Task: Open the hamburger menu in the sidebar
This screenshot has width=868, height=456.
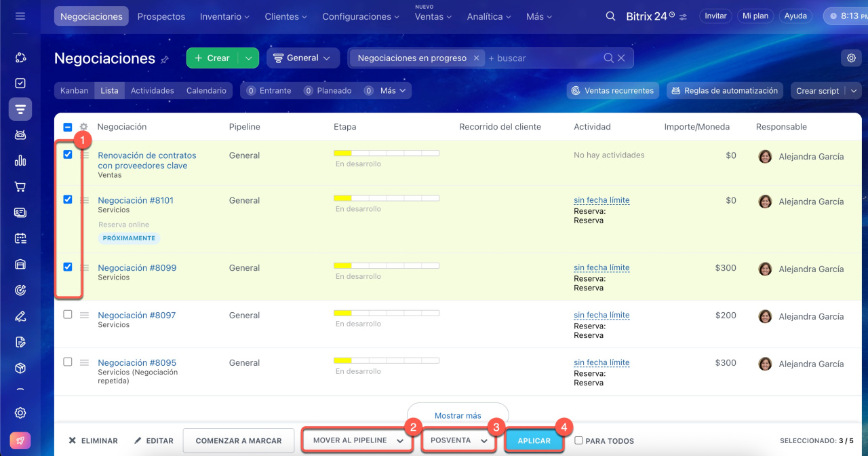Action: point(20,16)
